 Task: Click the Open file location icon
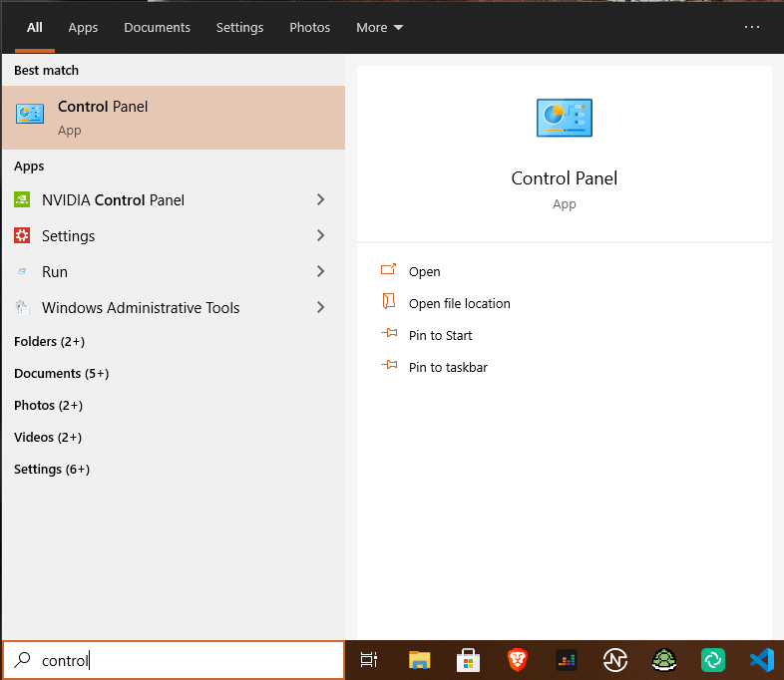click(x=388, y=301)
